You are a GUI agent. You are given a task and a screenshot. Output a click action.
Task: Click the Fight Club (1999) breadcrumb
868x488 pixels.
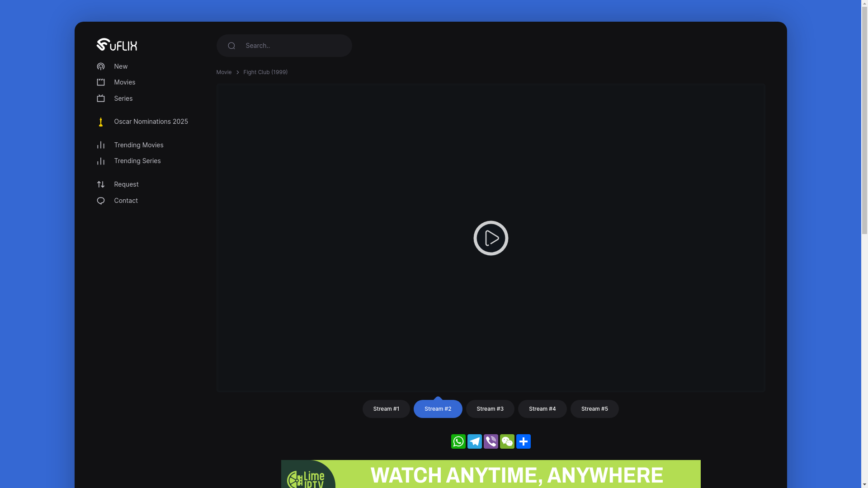coord(265,72)
